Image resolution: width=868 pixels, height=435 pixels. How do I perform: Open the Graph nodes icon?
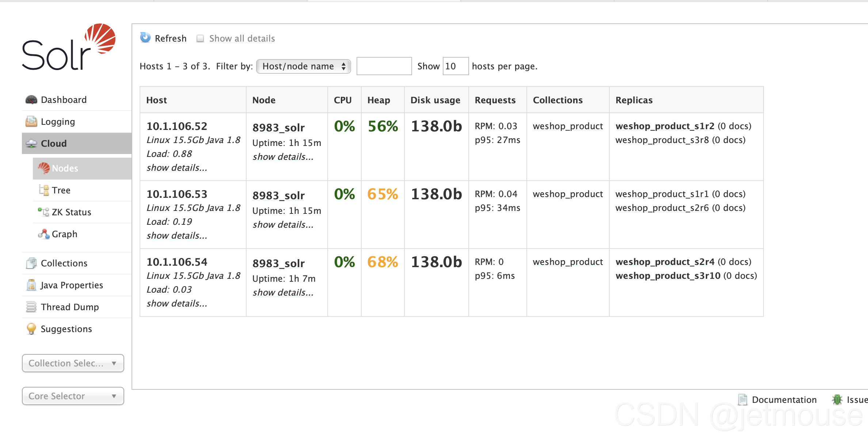click(43, 234)
